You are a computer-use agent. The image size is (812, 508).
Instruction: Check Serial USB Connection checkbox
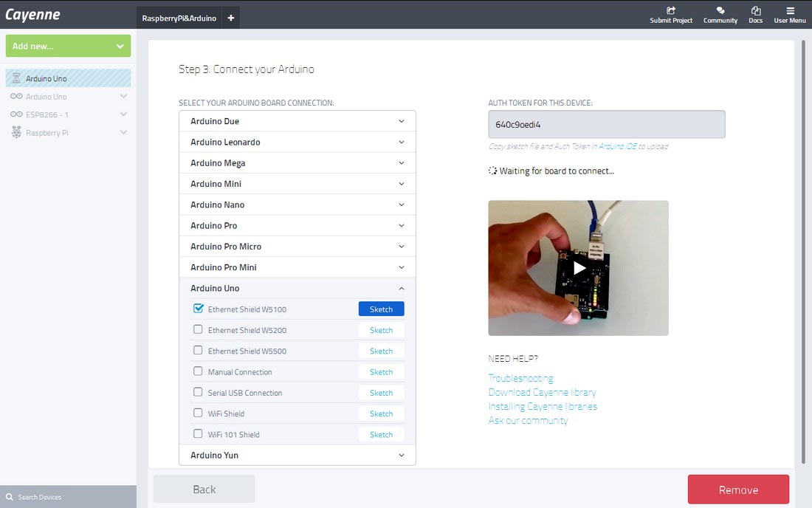198,392
